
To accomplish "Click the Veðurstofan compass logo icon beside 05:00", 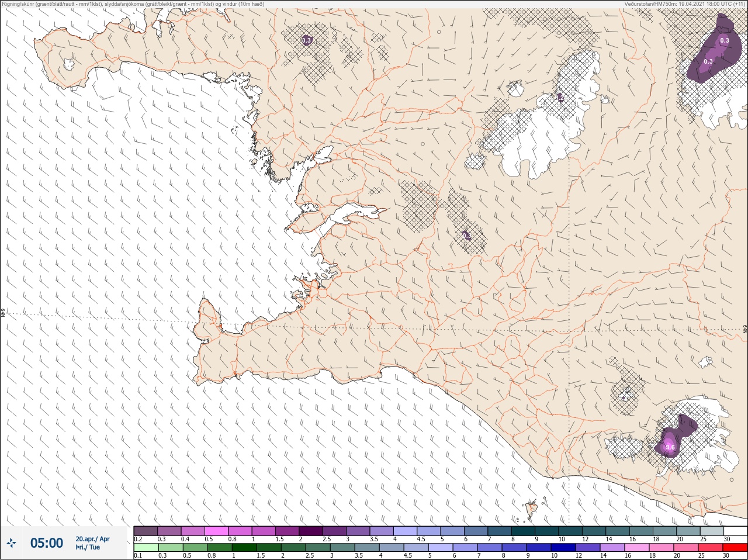I will coord(12,544).
